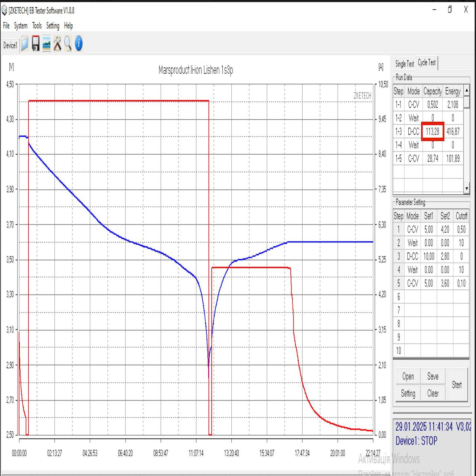Click the open file folder toolbar icon
Image resolution: width=476 pixels, height=476 pixels.
25,44
